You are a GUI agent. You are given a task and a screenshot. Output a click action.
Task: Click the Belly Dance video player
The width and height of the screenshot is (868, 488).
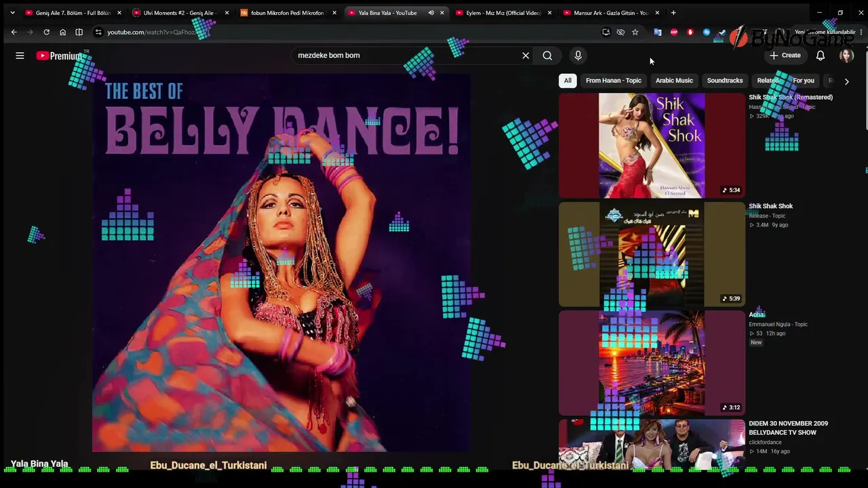[x=281, y=263]
